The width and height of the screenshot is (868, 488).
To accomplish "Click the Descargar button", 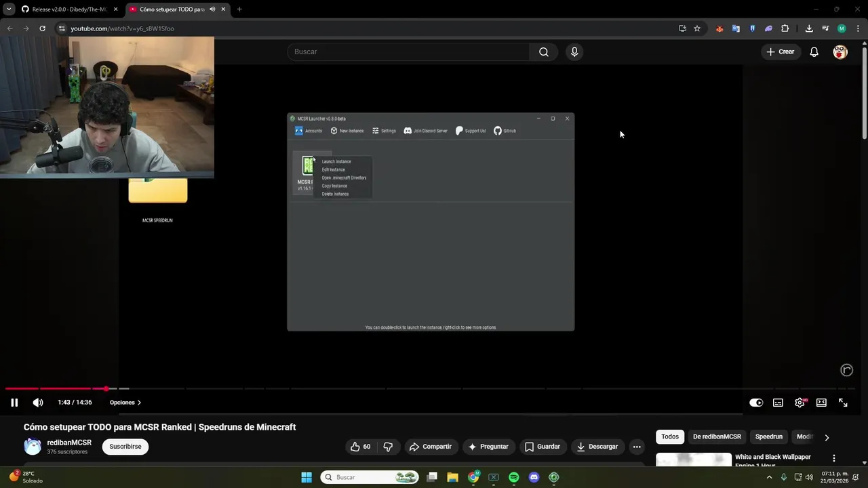I will [x=597, y=447].
